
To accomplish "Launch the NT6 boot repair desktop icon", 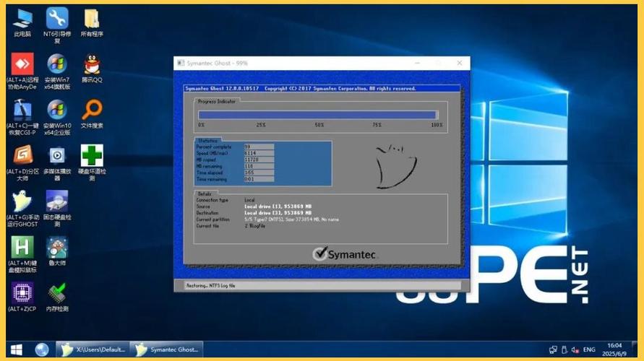I will click(57, 18).
